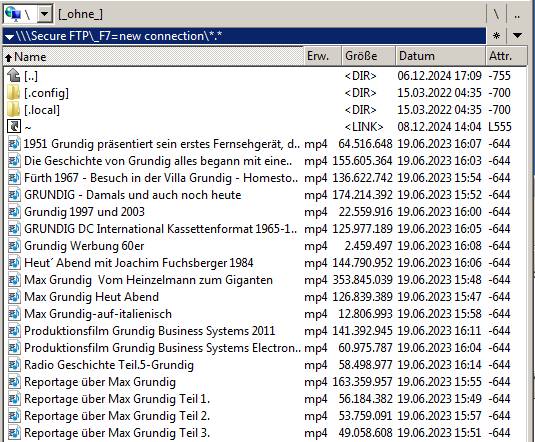The height and width of the screenshot is (442, 535).
Task: Select 'Grundig Werbung 60er' file name
Action: pyautogui.click(x=84, y=246)
